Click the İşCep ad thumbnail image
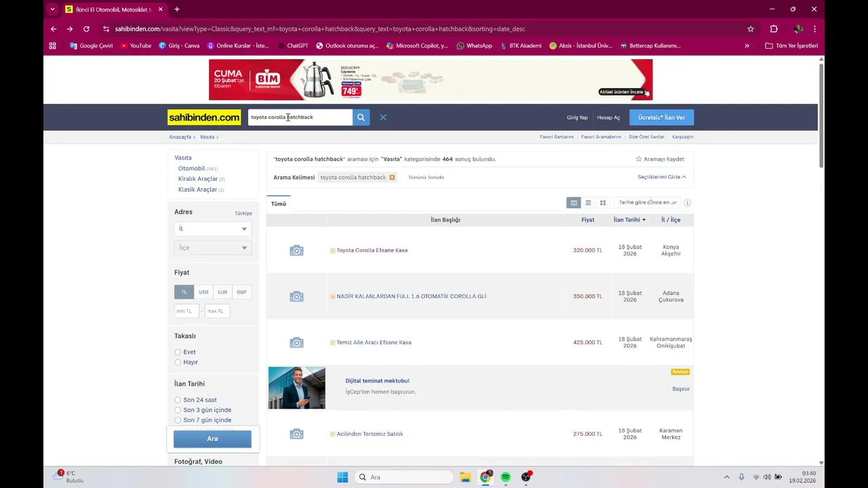This screenshot has height=488, width=868. (296, 388)
